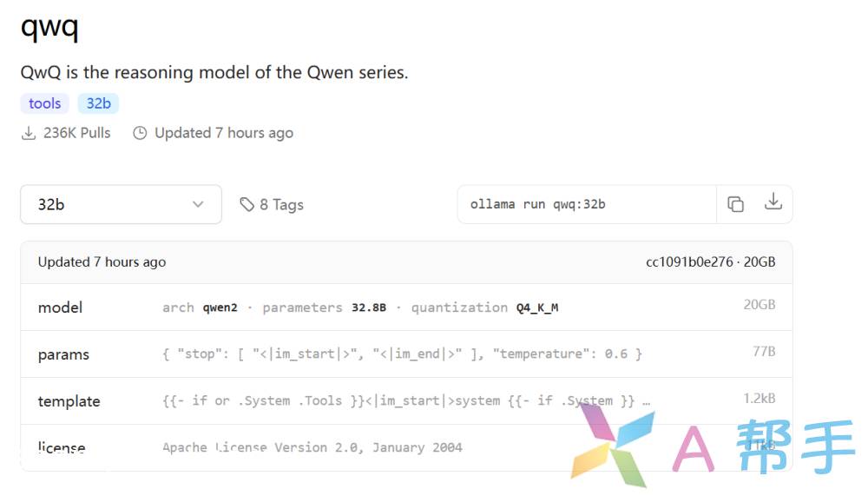Select the 32b size badge
The image size is (868, 496).
pyautogui.click(x=98, y=103)
